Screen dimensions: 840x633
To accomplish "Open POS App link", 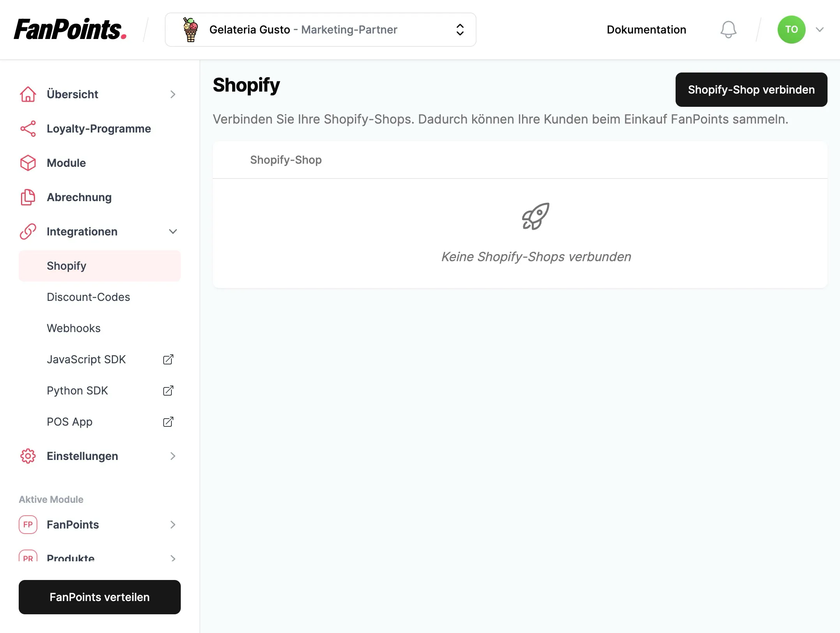I will point(70,422).
